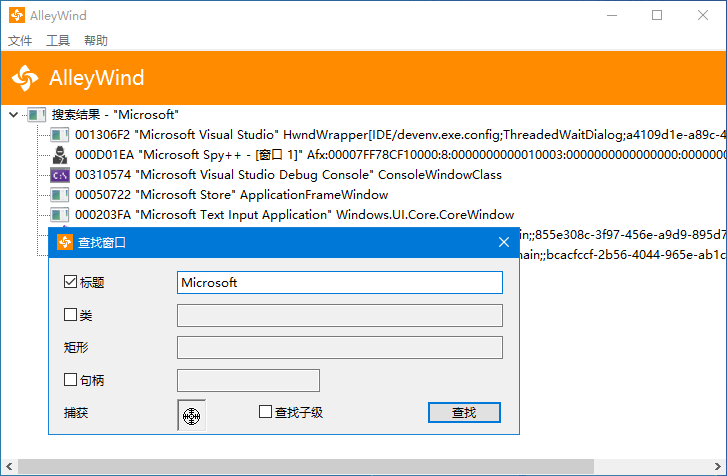Click the Visual Studio Debug Console icon

point(60,175)
